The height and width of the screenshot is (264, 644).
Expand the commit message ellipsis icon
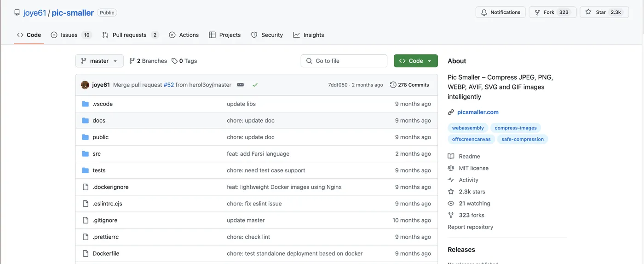coord(241,85)
